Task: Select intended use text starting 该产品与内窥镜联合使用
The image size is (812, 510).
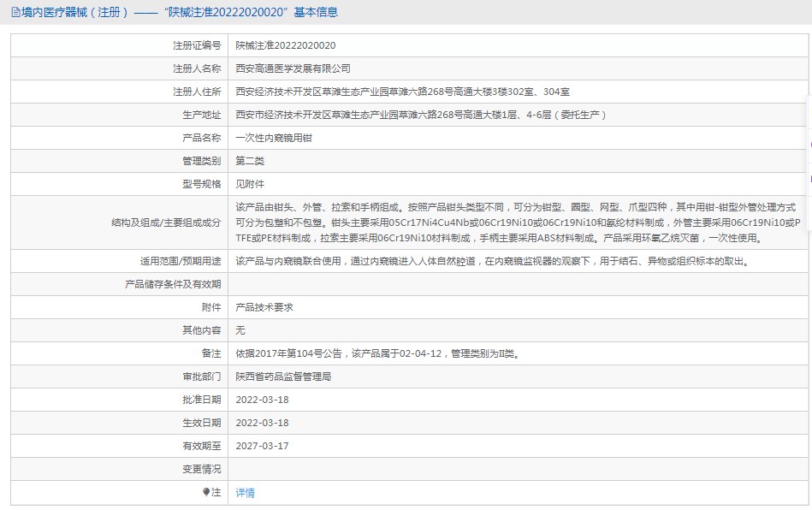Action: (x=493, y=261)
